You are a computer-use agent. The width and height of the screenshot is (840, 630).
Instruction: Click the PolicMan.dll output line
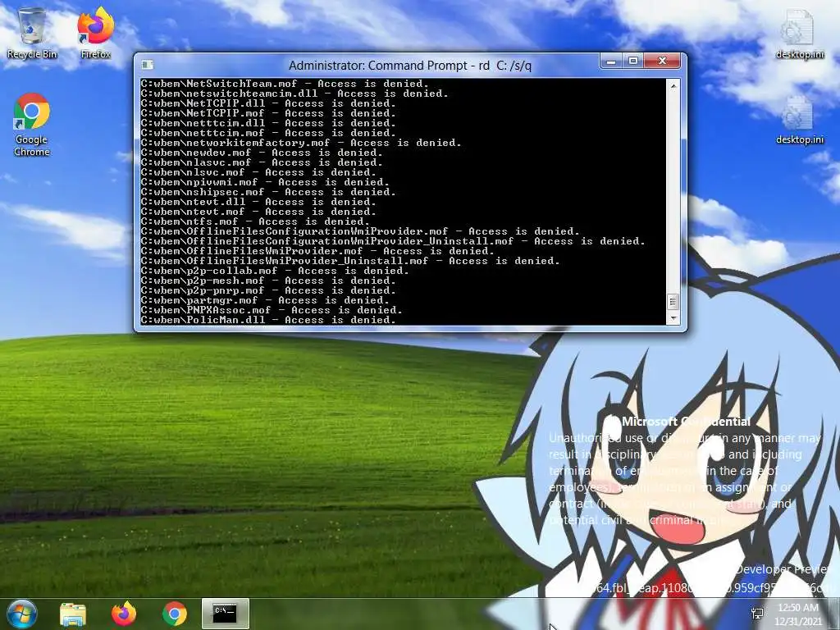click(268, 320)
